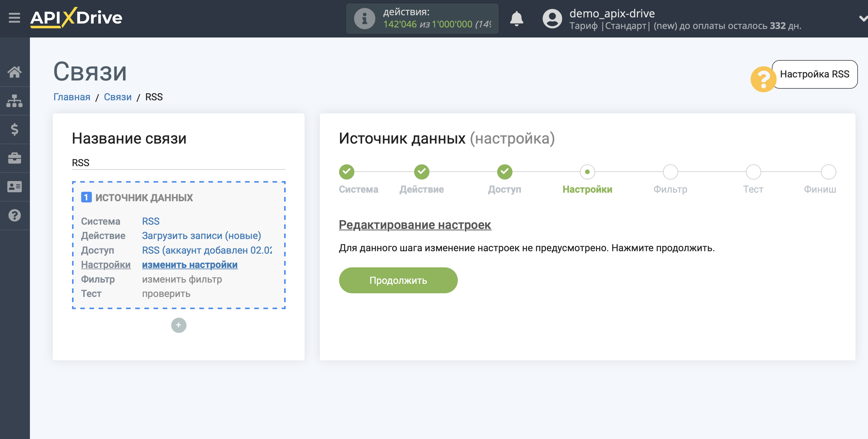Click the actions counter 142'046
Screen dimensions: 868x439
click(x=400, y=24)
